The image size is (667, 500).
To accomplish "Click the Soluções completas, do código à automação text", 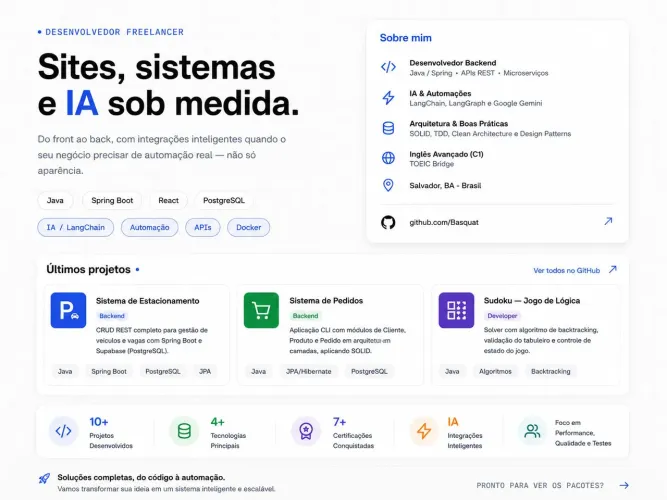I will 141,477.
